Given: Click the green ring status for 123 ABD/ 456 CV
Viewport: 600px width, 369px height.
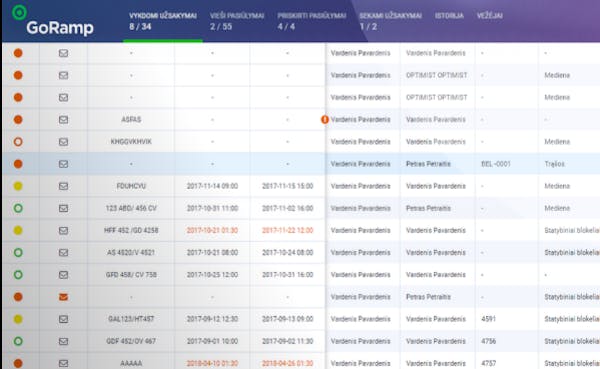Looking at the screenshot, I should pos(18,208).
